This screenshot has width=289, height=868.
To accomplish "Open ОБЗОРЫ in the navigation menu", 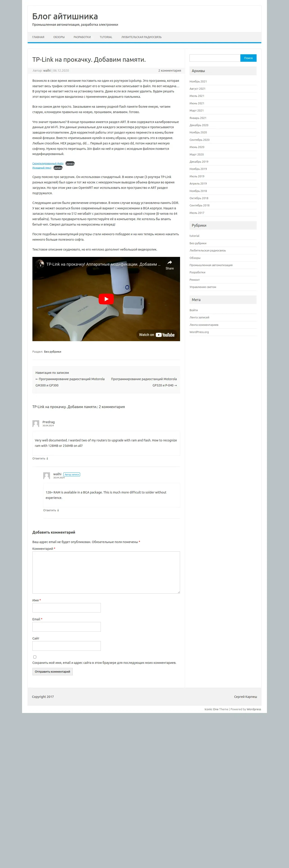I will coord(59,37).
